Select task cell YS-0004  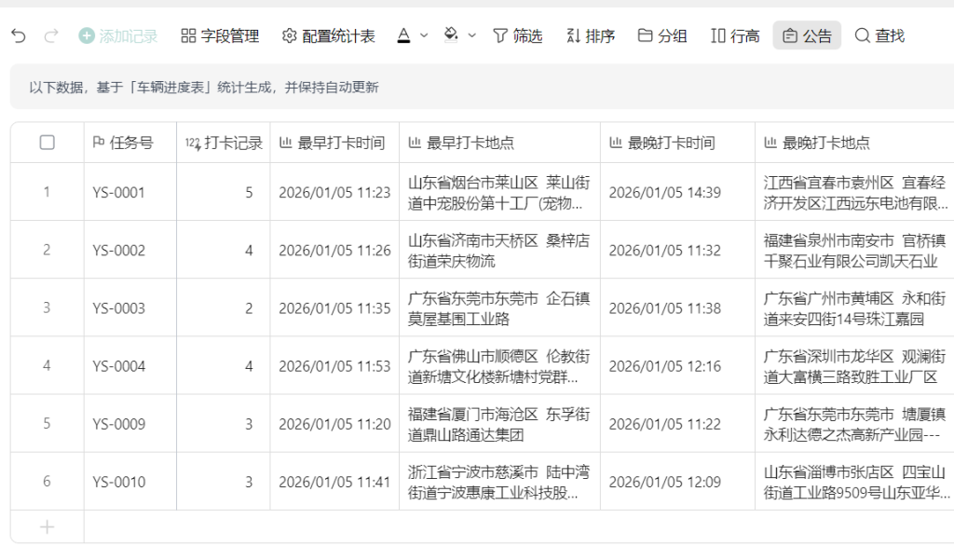click(x=130, y=366)
